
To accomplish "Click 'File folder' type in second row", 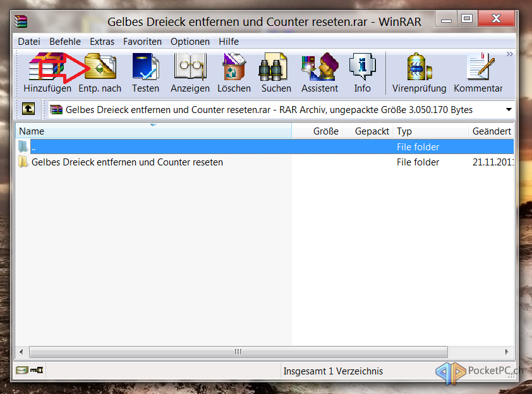I will click(418, 162).
